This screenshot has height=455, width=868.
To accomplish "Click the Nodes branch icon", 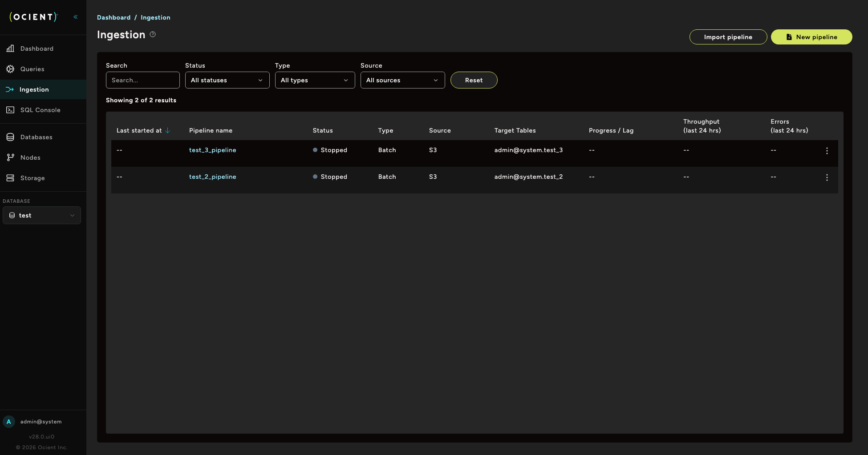I will (10, 157).
